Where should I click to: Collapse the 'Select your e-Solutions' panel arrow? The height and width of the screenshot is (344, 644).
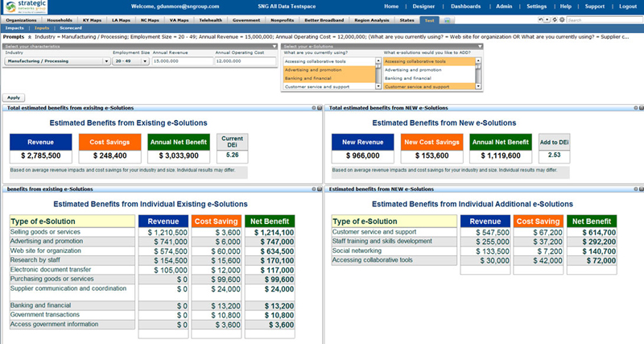479,47
